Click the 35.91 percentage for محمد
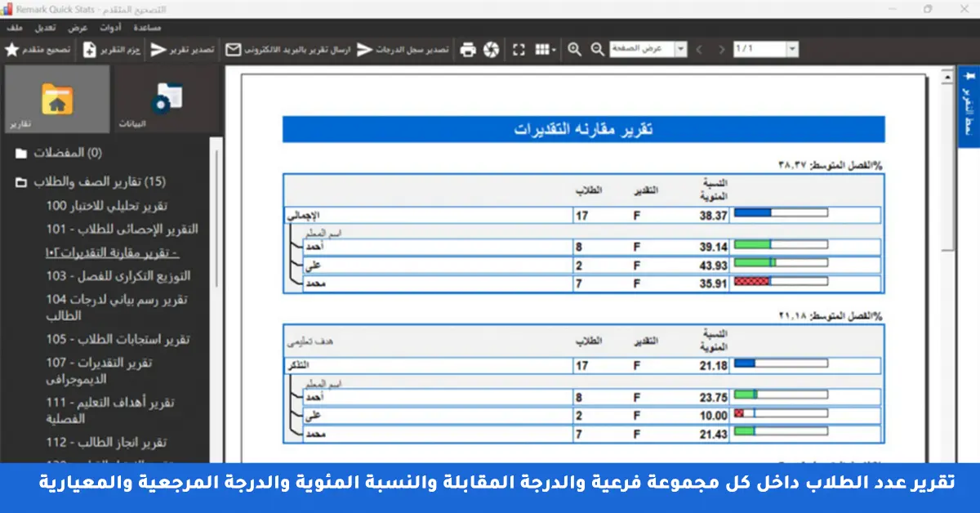 point(712,283)
